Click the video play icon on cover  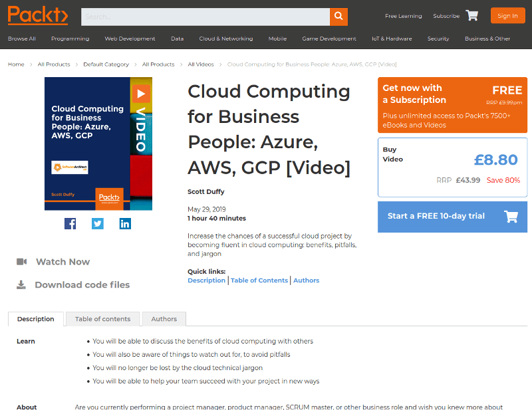point(141,94)
